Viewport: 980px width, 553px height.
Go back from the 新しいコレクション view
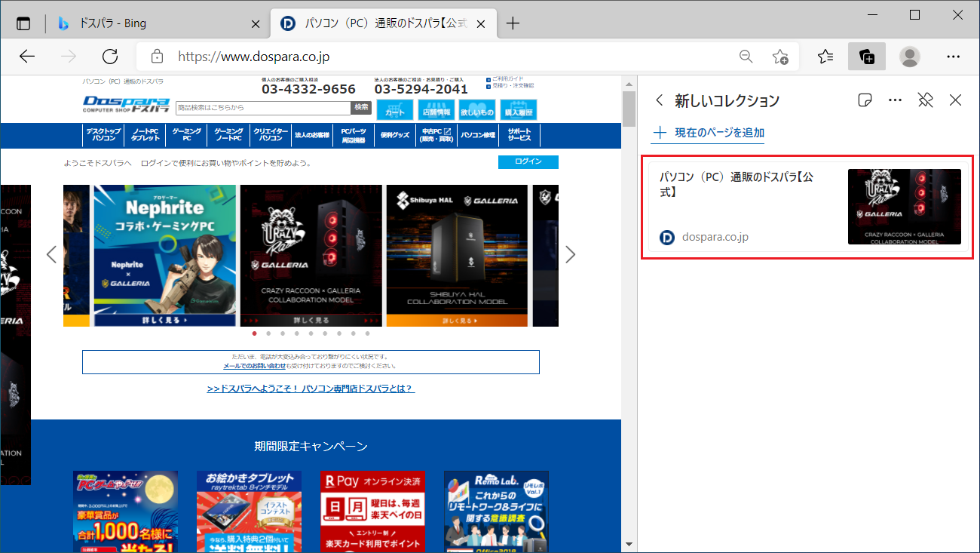coord(660,100)
